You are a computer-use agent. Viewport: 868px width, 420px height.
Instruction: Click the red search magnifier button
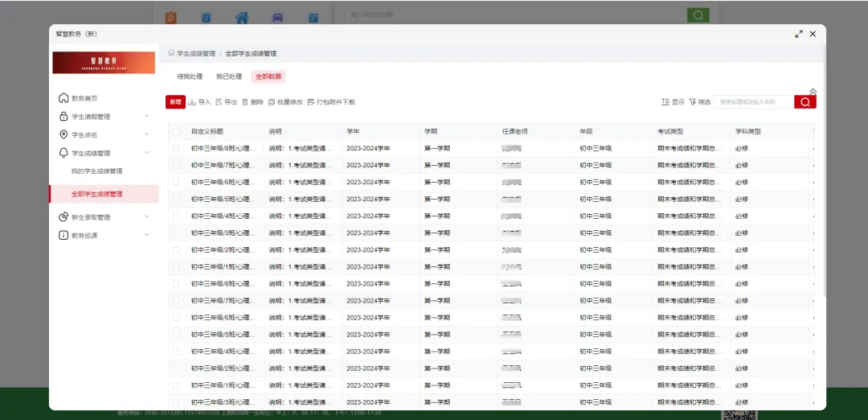[x=805, y=102]
